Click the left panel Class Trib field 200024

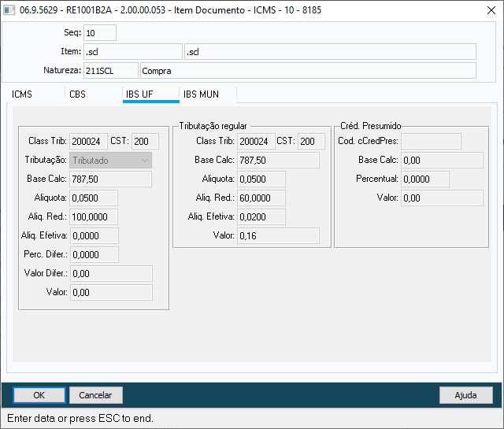(x=88, y=142)
